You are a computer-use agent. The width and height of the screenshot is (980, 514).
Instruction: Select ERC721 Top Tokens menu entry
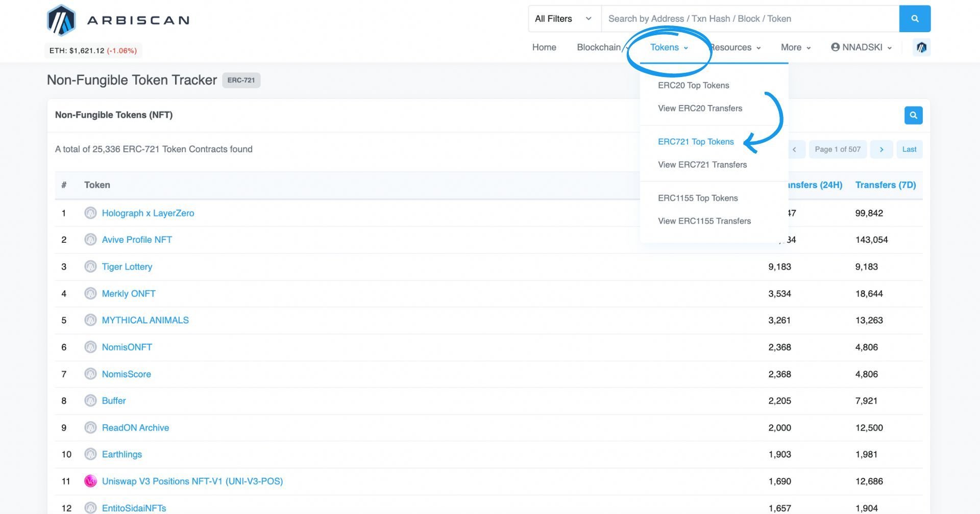[x=696, y=142]
